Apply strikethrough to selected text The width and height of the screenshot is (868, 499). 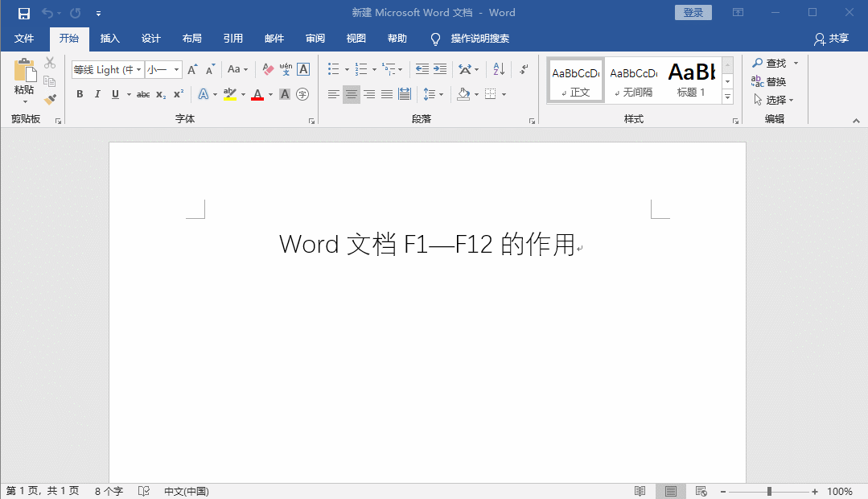(143, 94)
